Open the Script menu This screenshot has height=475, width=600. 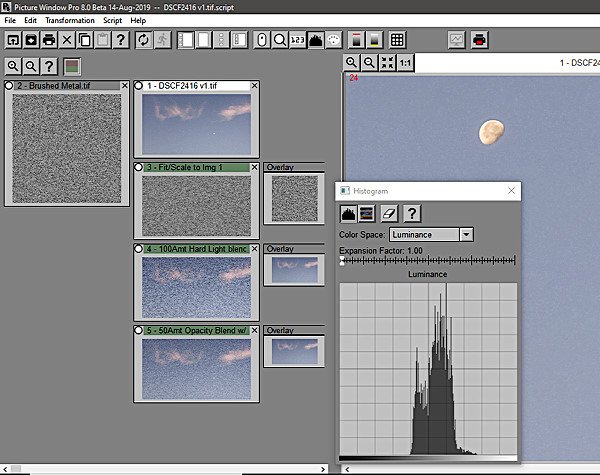pyautogui.click(x=112, y=20)
